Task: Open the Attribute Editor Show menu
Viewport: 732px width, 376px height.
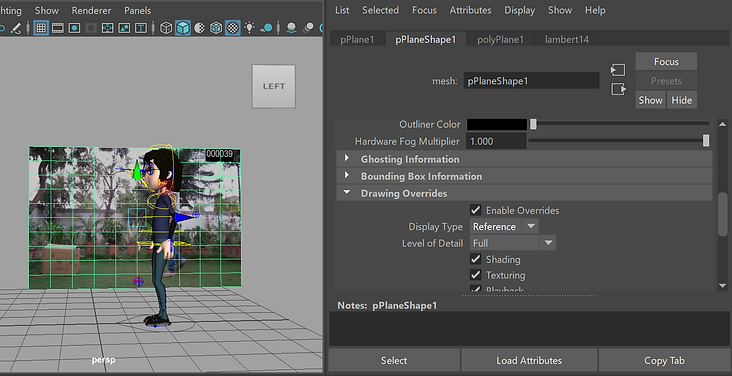Action: point(560,10)
